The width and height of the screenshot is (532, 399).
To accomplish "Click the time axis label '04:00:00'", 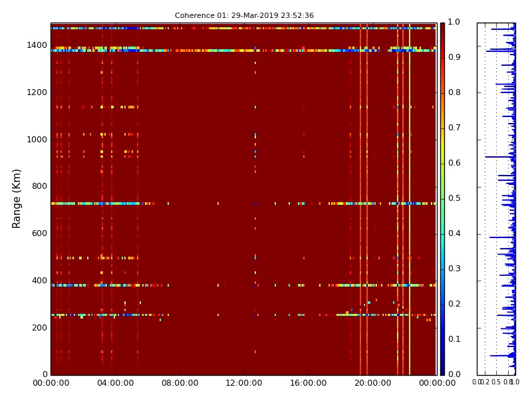I will [115, 383].
